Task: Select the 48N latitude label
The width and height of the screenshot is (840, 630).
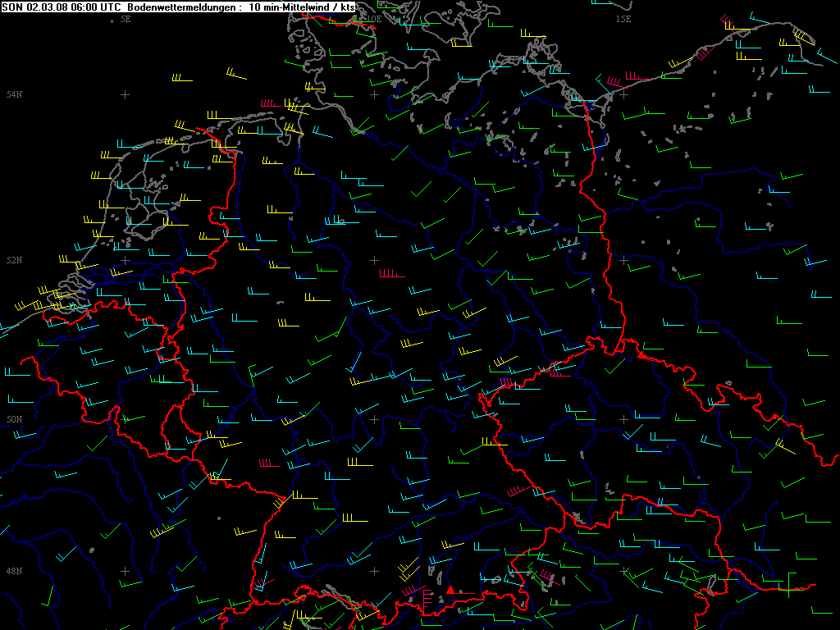Action: 14,571
